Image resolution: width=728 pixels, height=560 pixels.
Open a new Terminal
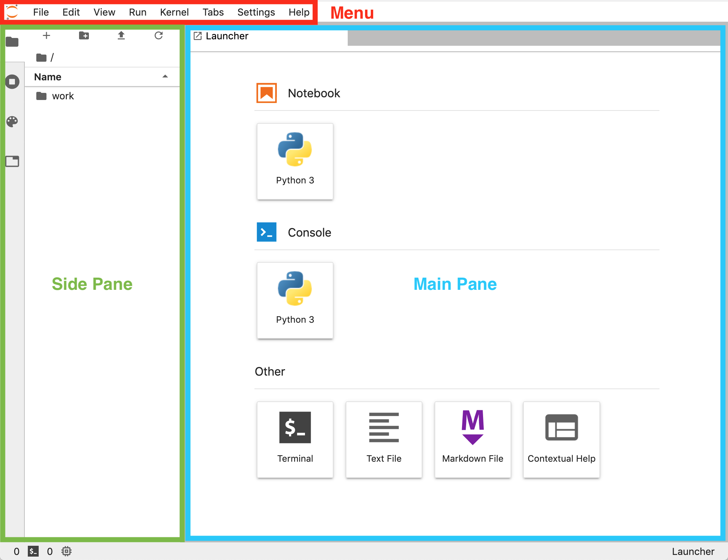pos(295,440)
